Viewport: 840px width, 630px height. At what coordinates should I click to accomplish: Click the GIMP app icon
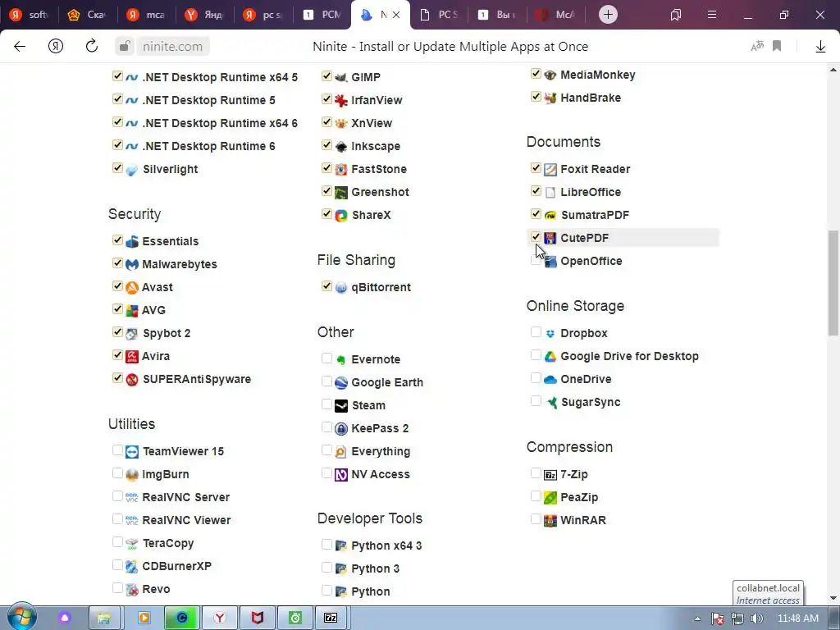point(340,78)
